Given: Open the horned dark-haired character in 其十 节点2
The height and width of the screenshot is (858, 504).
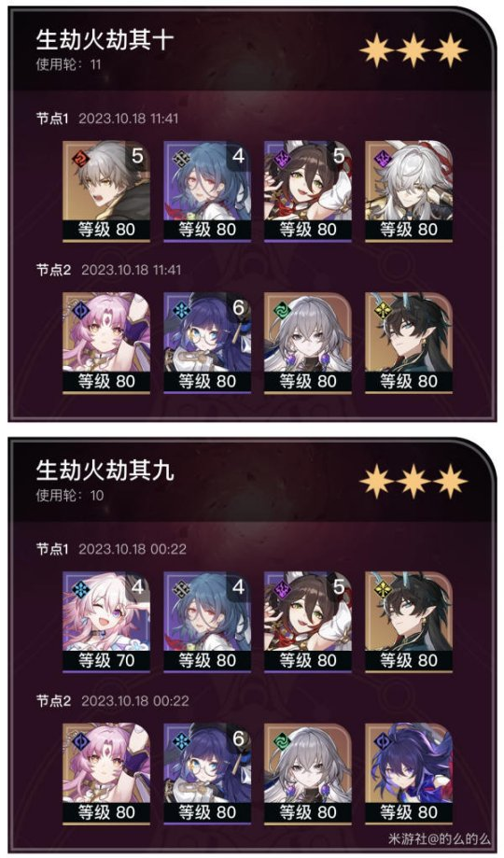Looking at the screenshot, I should [409, 343].
